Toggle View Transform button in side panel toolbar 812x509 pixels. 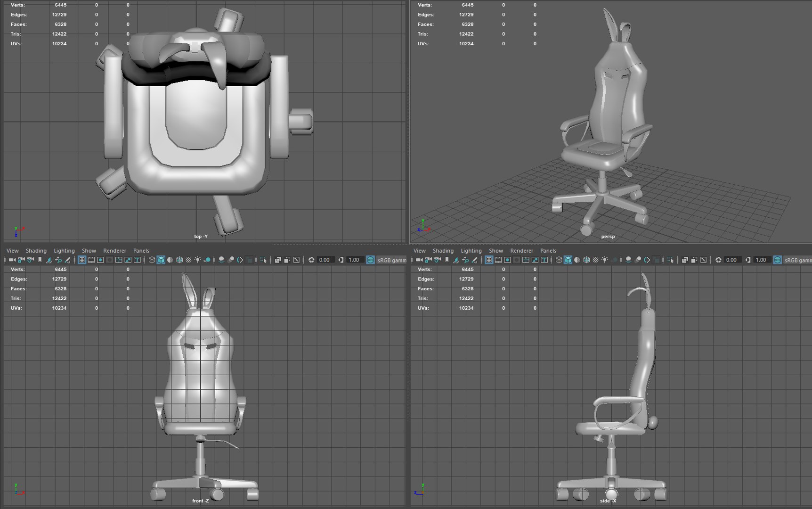click(777, 260)
